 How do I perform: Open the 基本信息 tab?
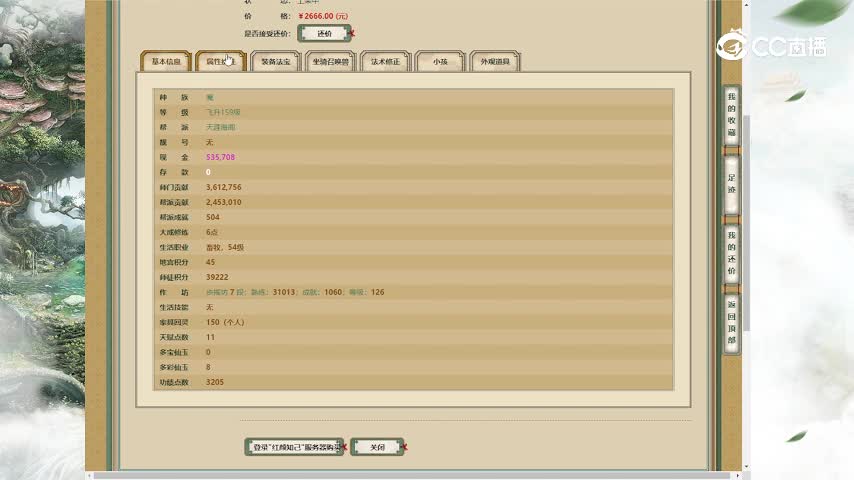click(x=166, y=62)
